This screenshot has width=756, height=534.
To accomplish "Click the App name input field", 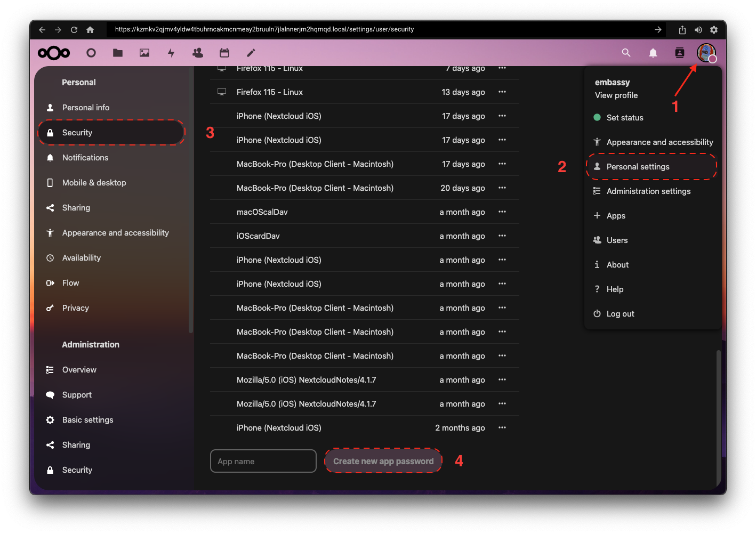I will pyautogui.click(x=263, y=462).
